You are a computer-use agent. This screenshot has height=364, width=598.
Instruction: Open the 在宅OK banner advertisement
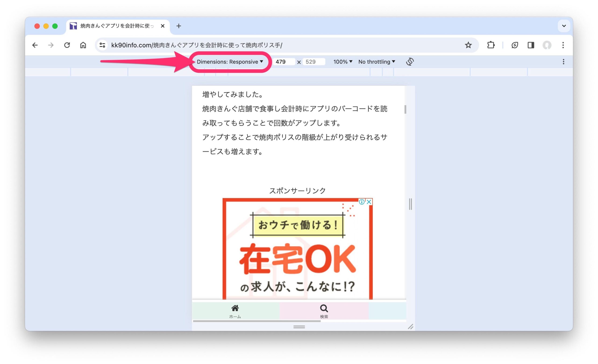click(298, 249)
